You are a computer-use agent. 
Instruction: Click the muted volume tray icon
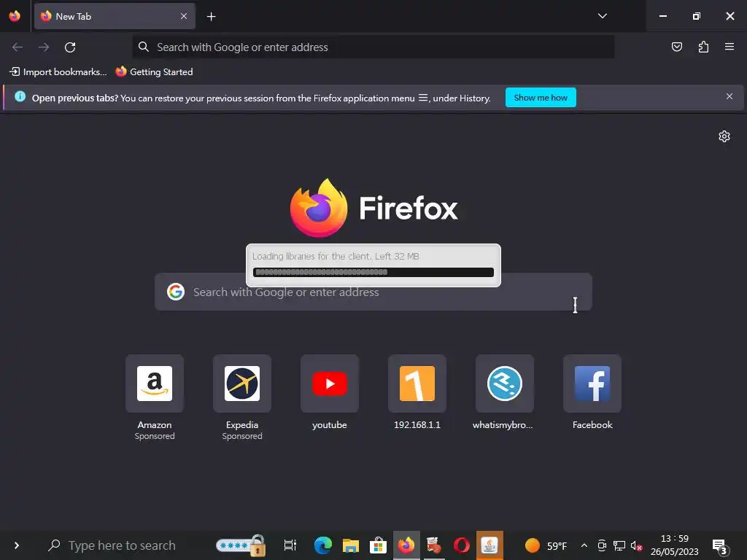point(636,545)
